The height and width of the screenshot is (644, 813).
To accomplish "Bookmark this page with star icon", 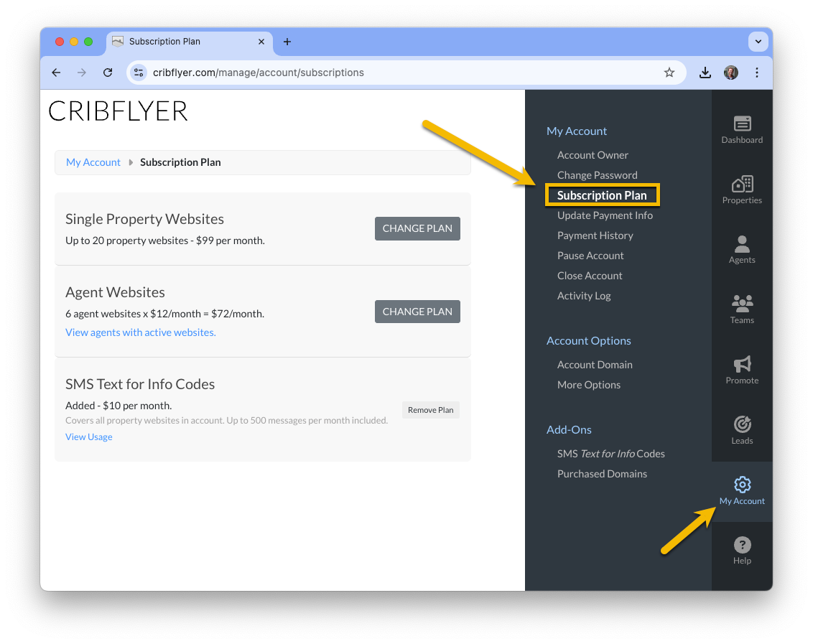I will point(669,73).
